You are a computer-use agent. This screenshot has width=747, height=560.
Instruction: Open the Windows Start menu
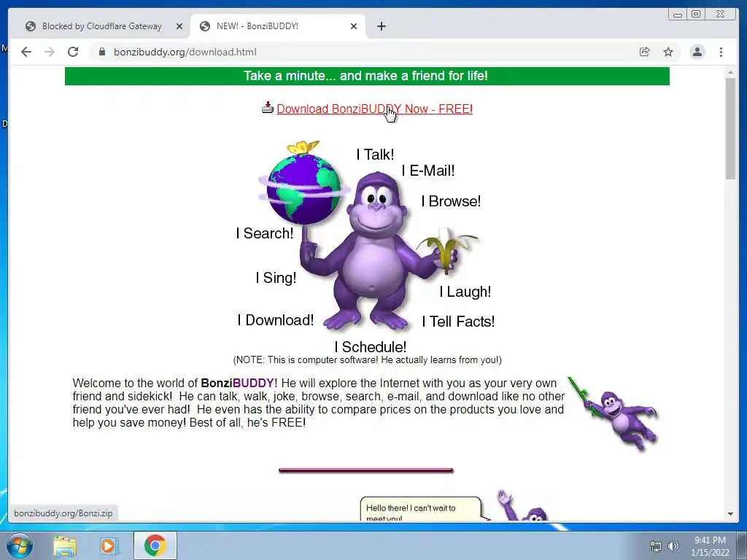pyautogui.click(x=19, y=545)
